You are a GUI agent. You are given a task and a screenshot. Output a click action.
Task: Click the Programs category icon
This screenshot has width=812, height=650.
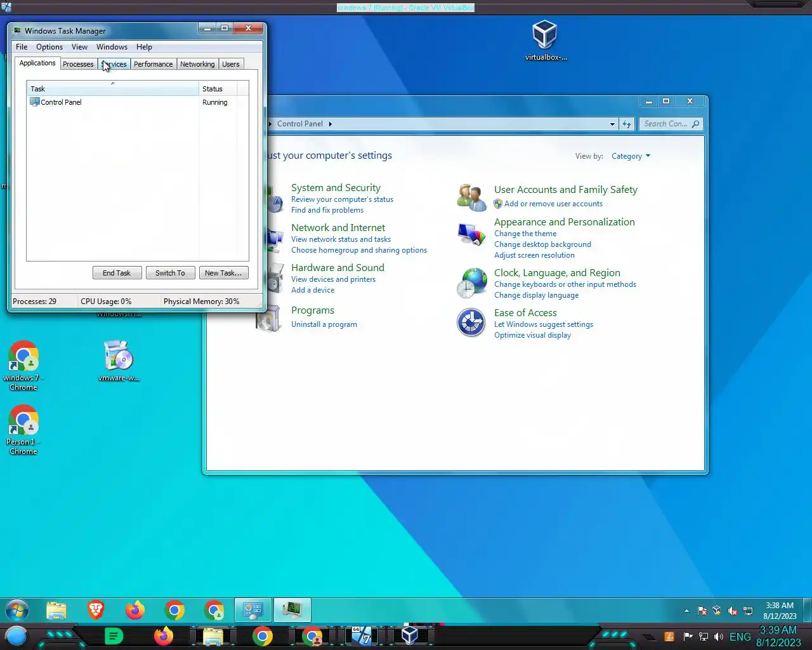268,318
